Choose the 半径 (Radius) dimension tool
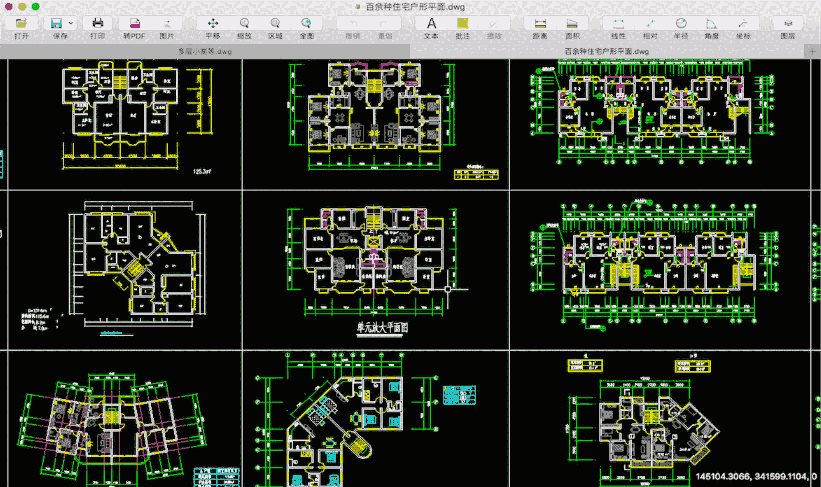The width and height of the screenshot is (821, 487). [x=681, y=23]
